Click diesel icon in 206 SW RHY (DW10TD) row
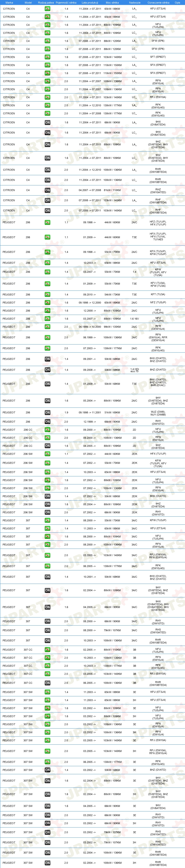Image resolution: width=185 pixels, height=868 pixels. pyautogui.click(x=48, y=513)
